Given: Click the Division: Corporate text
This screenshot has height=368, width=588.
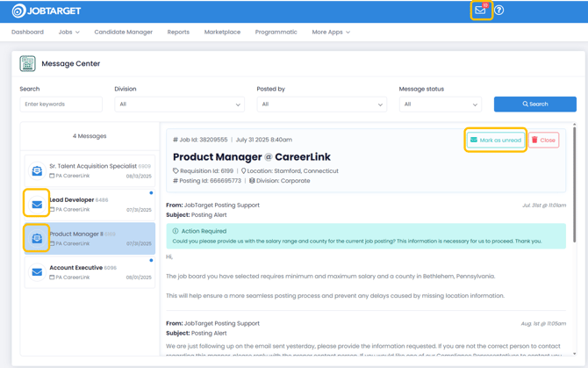Looking at the screenshot, I should pos(283,180).
